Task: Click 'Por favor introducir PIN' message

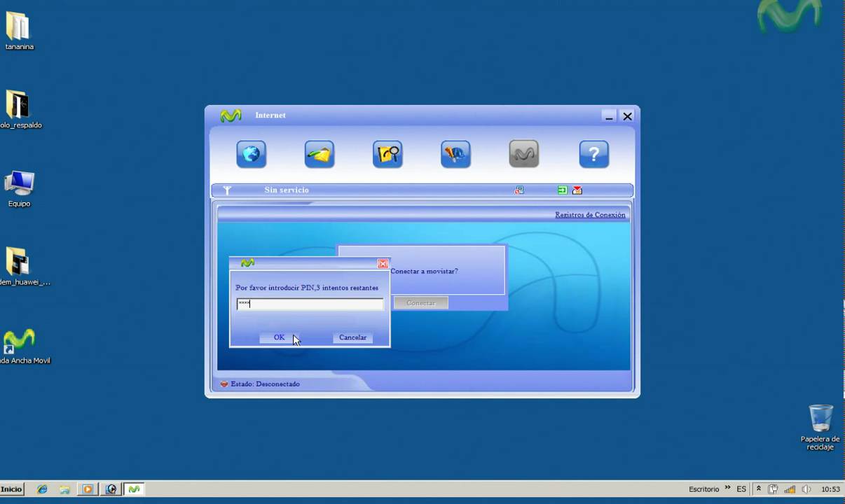Action: 307,288
